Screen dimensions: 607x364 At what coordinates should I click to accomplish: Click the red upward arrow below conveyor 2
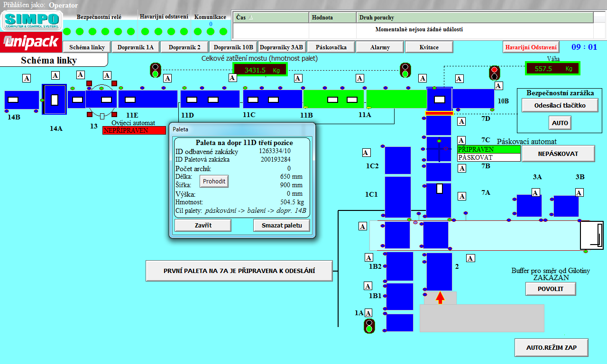[440, 298]
